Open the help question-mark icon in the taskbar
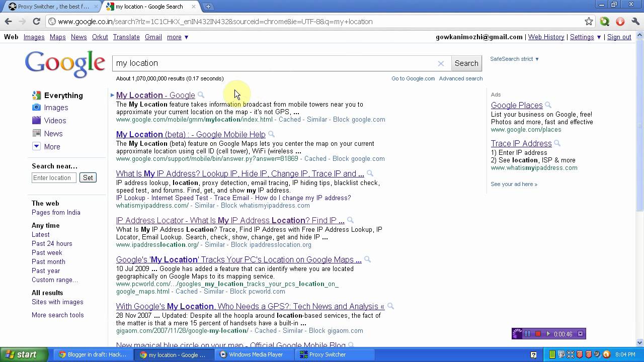Image resolution: width=644 pixels, height=362 pixels. (x=533, y=354)
